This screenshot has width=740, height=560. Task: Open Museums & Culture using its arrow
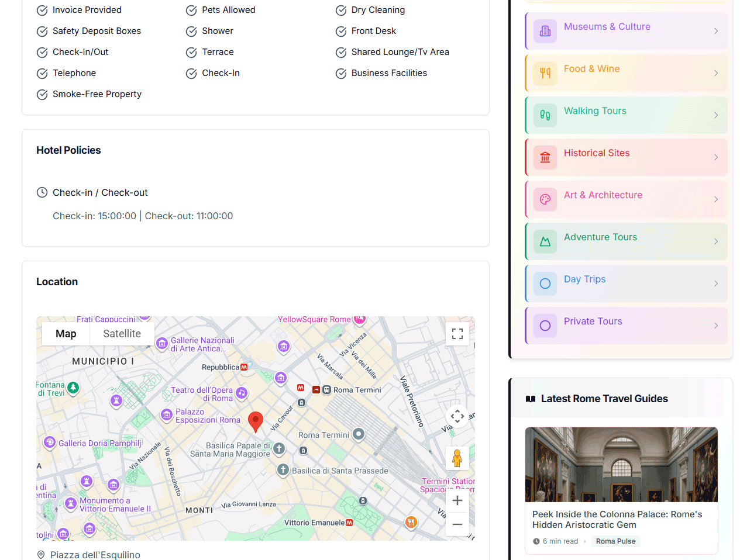pos(716,31)
